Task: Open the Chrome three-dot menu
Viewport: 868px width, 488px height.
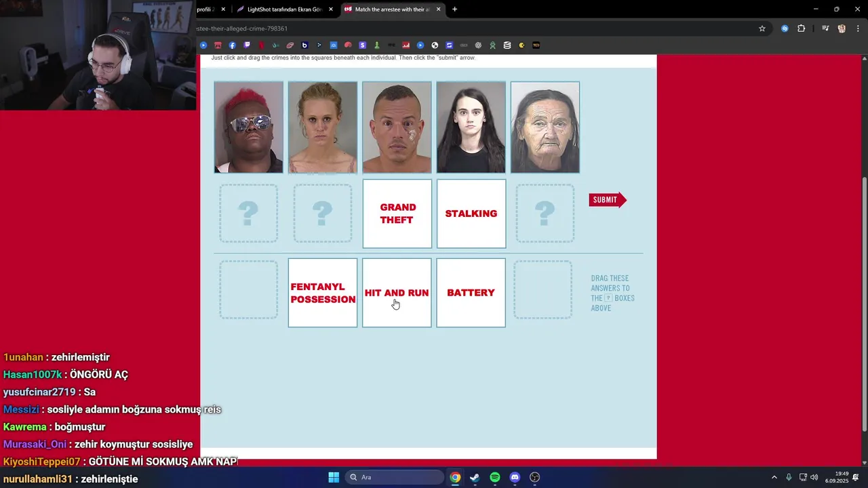Action: tap(858, 28)
